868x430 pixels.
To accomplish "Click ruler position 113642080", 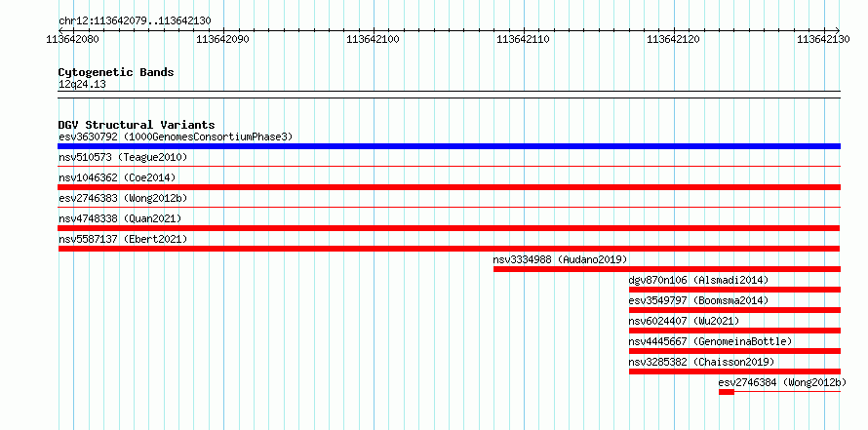I will tap(72, 39).
